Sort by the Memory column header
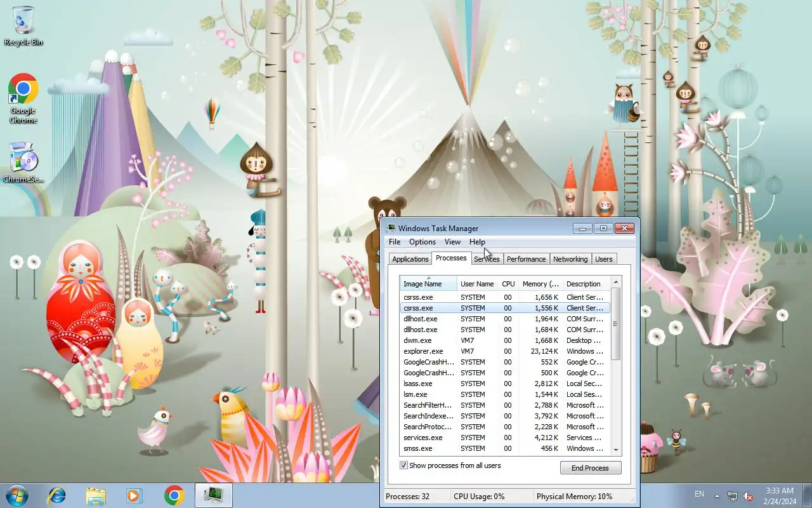The image size is (812, 508). tap(540, 284)
